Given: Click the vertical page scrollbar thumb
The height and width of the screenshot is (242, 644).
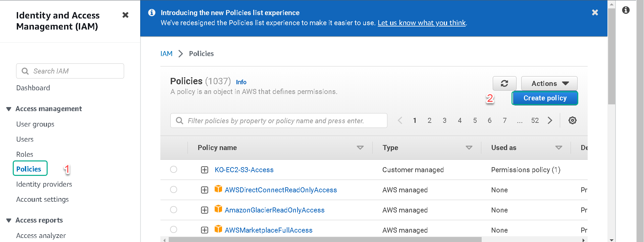Looking at the screenshot, I should tap(611, 56).
